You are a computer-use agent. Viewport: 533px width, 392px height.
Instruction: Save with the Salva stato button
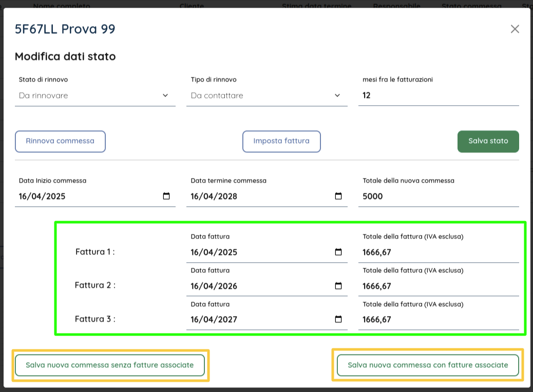(x=488, y=141)
